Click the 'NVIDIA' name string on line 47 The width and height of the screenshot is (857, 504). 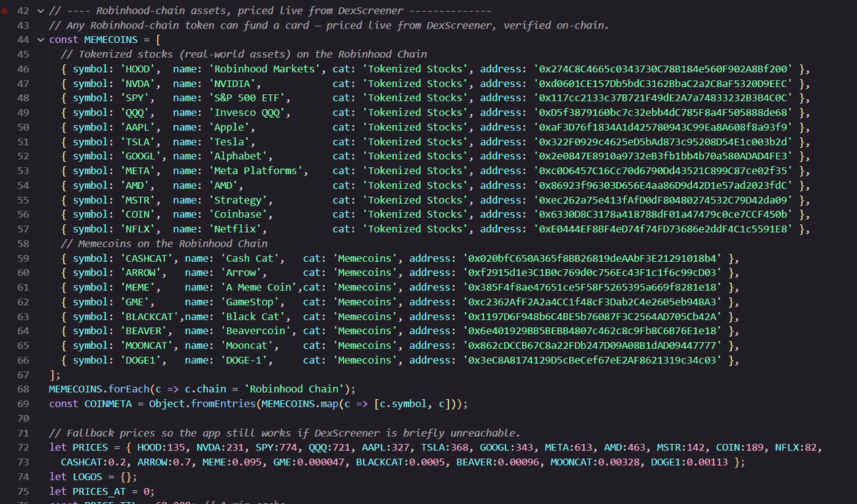pyautogui.click(x=234, y=84)
